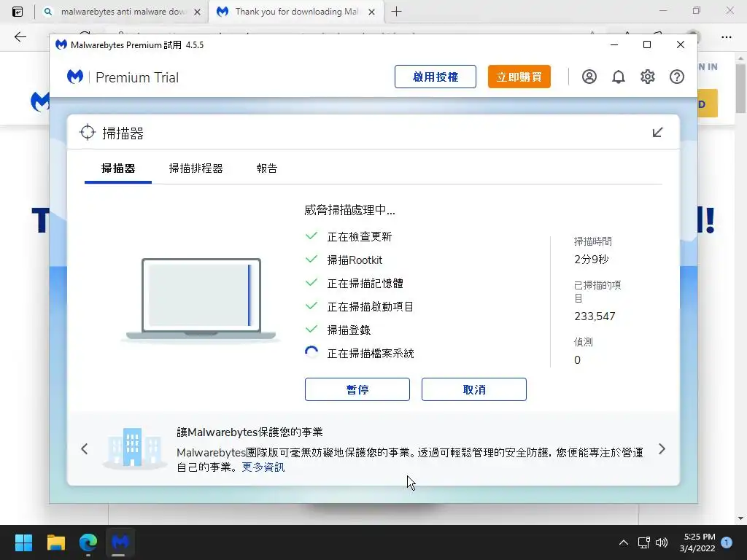Switch to the 掃描排程器 tab
747x560 pixels.
196,168
